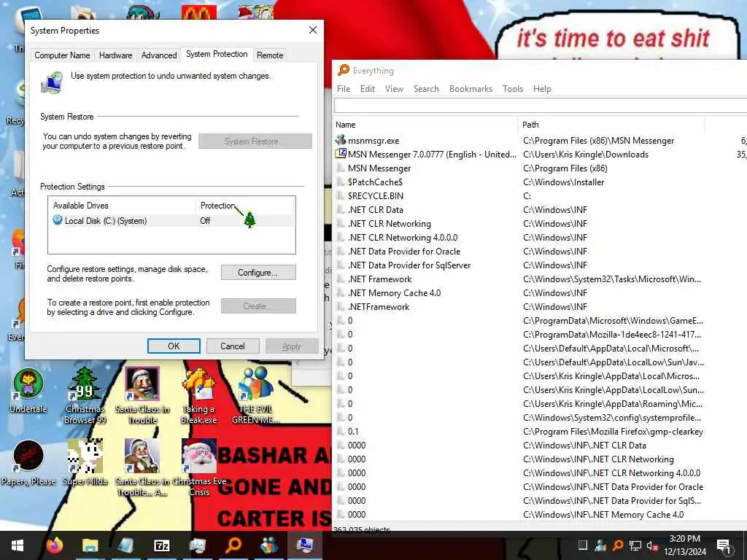Open the Help menu in Everything
747x560 pixels.
(x=542, y=88)
